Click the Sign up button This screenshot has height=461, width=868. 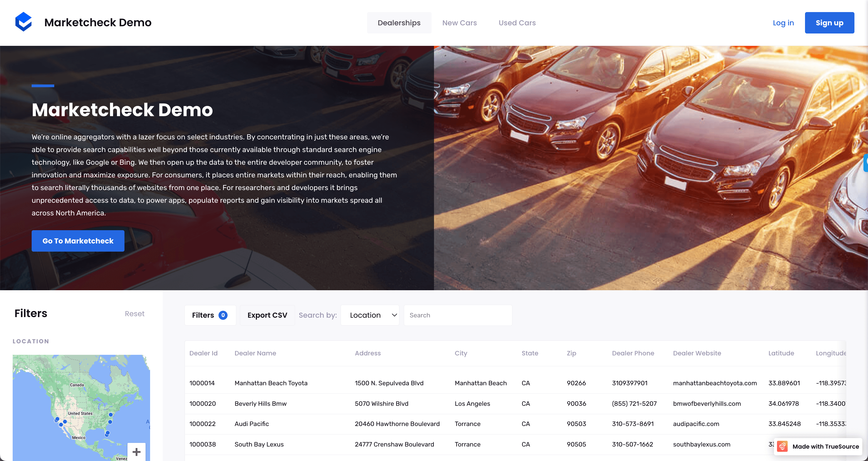829,23
